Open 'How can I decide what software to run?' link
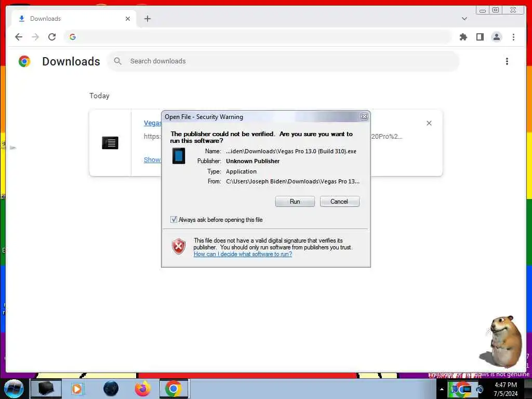This screenshot has width=532, height=399. coord(243,254)
